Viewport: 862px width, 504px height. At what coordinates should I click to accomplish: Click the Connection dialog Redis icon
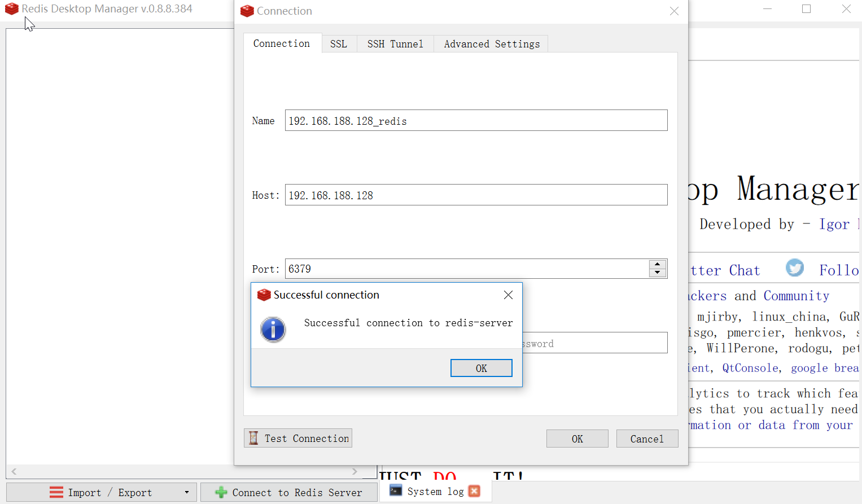tap(247, 11)
